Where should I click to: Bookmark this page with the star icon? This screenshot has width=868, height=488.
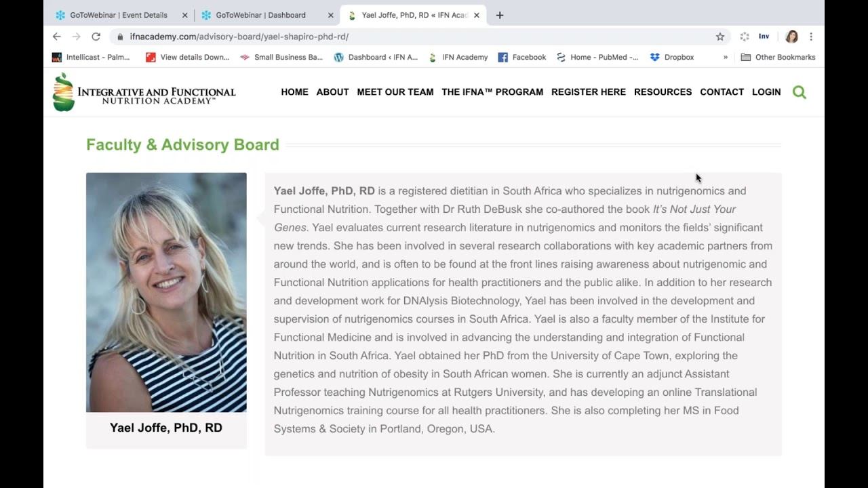click(x=720, y=37)
